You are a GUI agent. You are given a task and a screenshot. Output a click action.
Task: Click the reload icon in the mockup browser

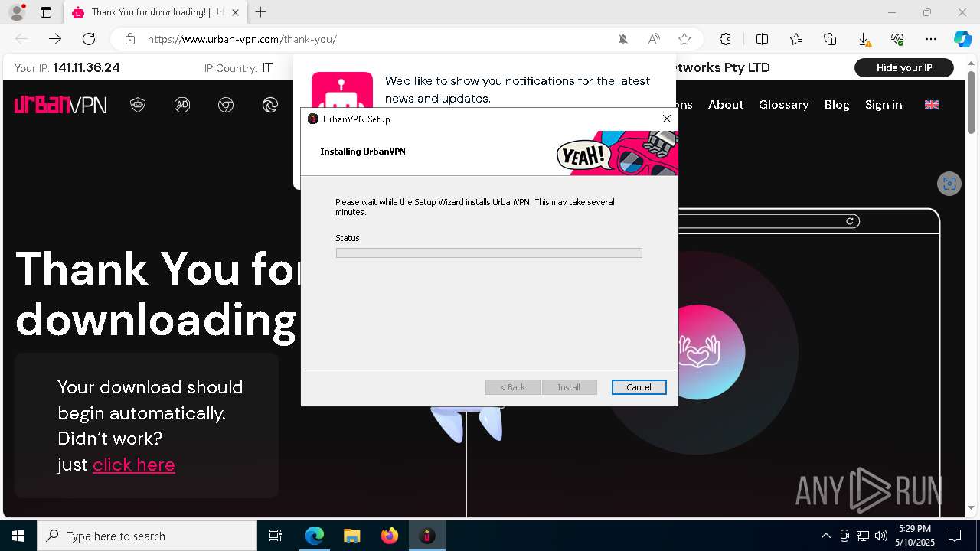pyautogui.click(x=850, y=221)
